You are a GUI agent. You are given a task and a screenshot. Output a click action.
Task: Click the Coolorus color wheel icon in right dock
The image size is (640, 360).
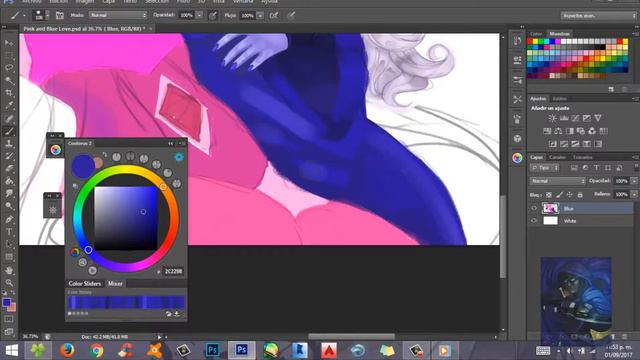[517, 158]
